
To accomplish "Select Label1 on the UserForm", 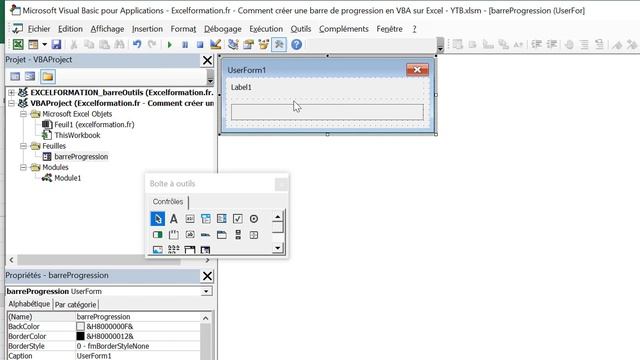I will pos(241,87).
